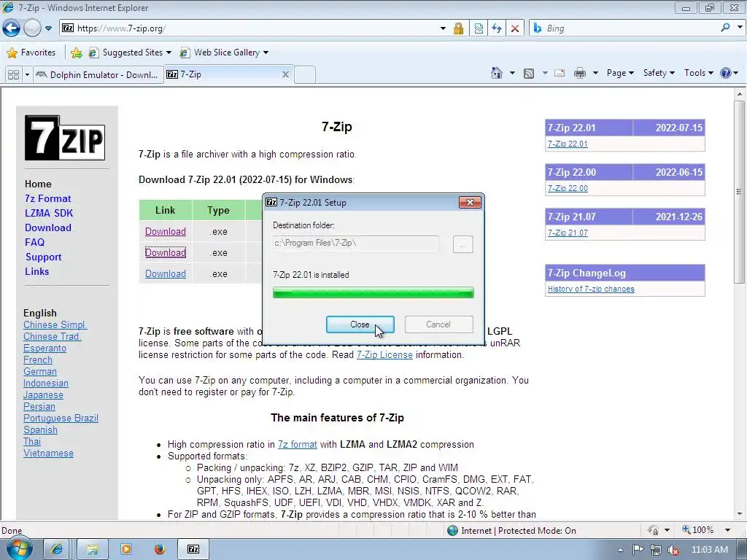Click the muted volume tray icon
Viewport: 747px width, 560px height.
(x=673, y=550)
